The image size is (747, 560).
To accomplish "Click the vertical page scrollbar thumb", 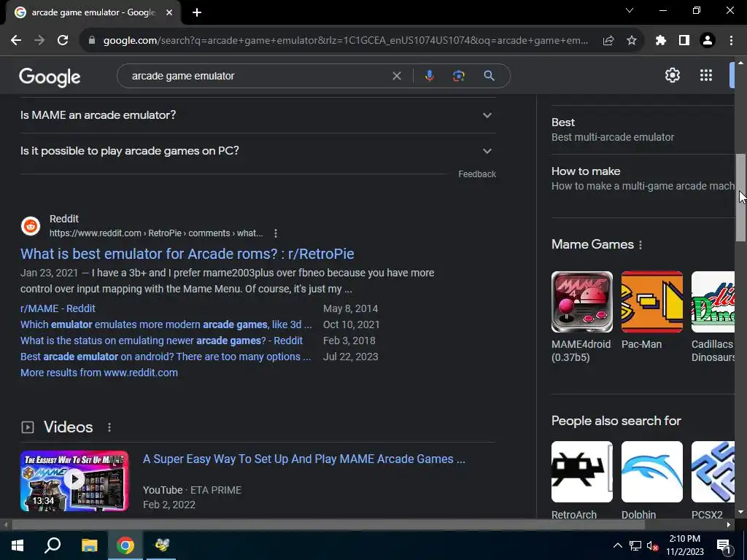I will click(x=741, y=198).
